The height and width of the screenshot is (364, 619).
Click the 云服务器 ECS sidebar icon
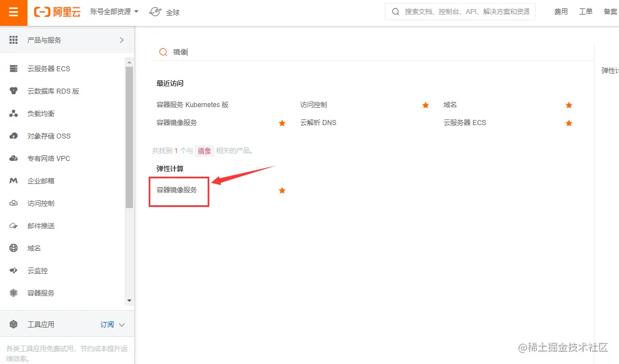[13, 68]
